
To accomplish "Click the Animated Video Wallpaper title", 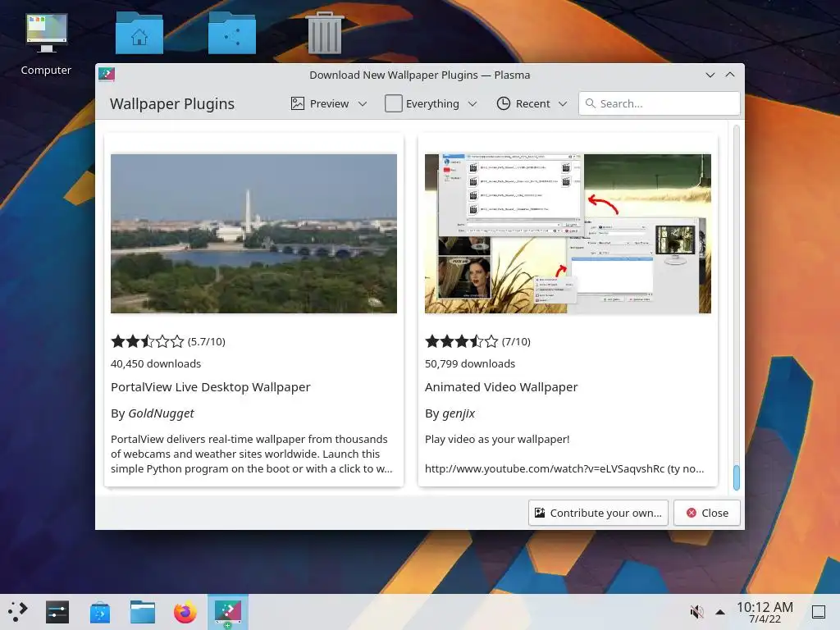I will click(501, 387).
